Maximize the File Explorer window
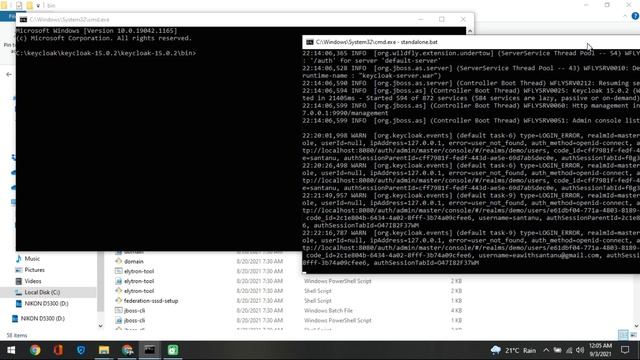640x360 pixels. pyautogui.click(x=607, y=5)
